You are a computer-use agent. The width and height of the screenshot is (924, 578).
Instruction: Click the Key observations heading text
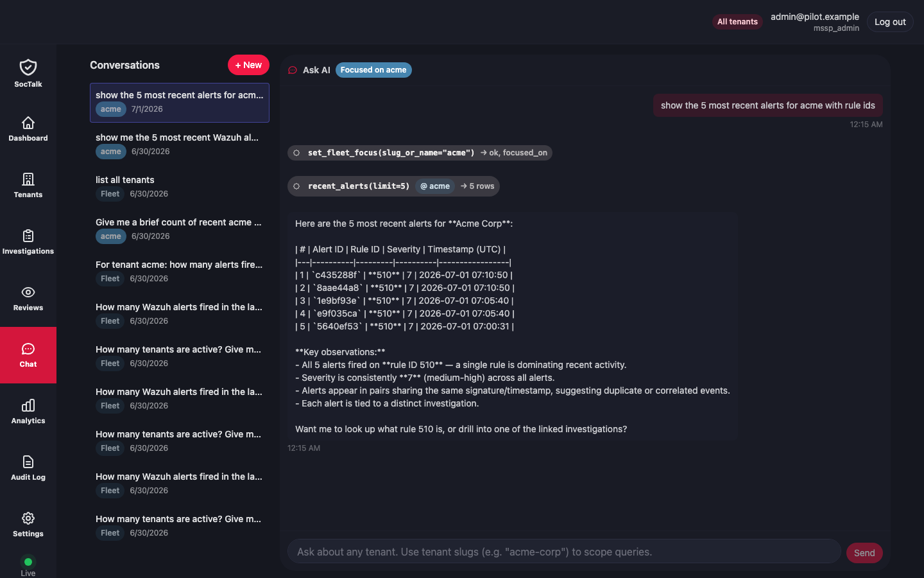(x=340, y=352)
